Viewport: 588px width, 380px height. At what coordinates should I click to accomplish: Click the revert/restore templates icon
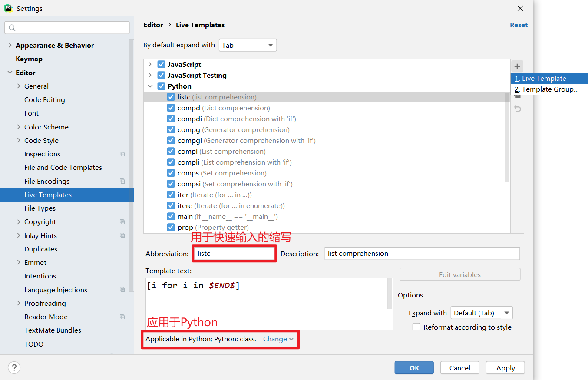click(517, 109)
